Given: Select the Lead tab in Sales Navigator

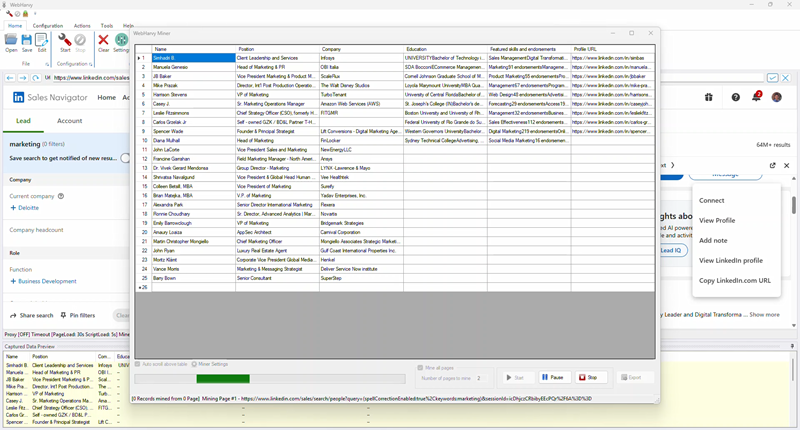Looking at the screenshot, I should point(23,121).
